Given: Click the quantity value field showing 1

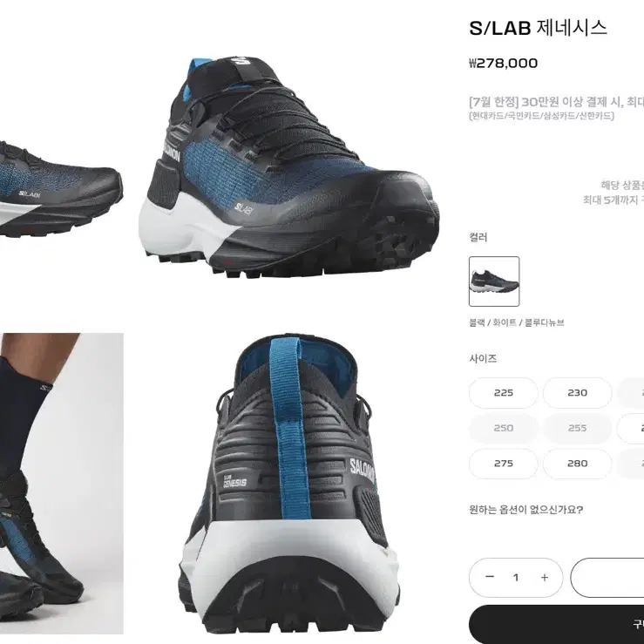Looking at the screenshot, I should pyautogui.click(x=516, y=578).
